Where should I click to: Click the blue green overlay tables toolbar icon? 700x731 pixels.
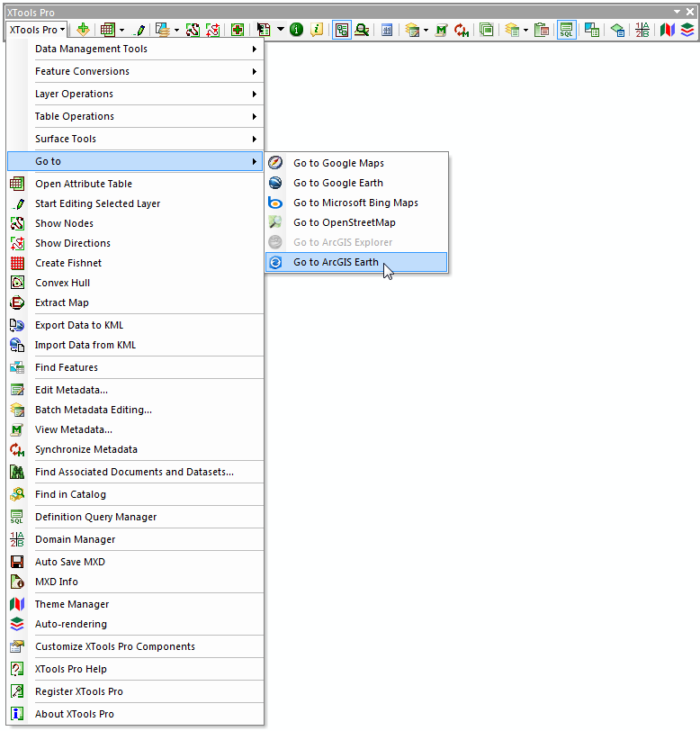point(592,30)
